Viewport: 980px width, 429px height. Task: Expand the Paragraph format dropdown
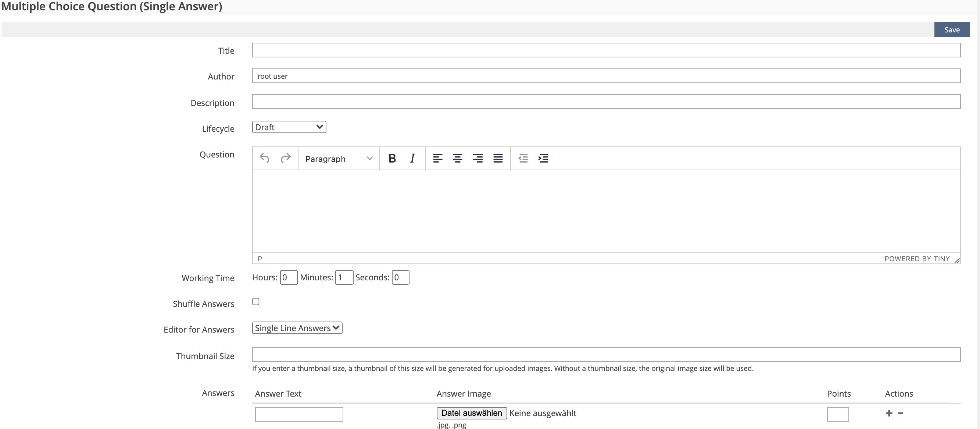tap(338, 158)
